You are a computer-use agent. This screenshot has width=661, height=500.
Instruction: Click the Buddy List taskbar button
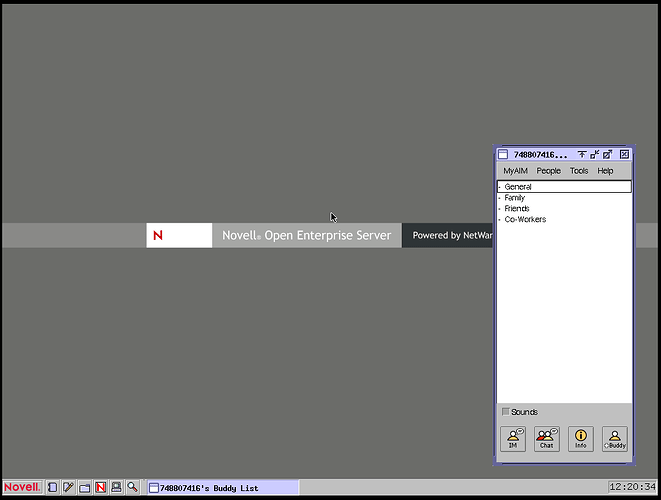coord(223,488)
